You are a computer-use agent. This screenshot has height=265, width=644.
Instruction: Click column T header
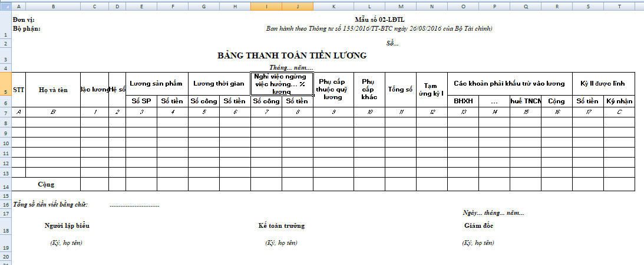pyautogui.click(x=619, y=6)
